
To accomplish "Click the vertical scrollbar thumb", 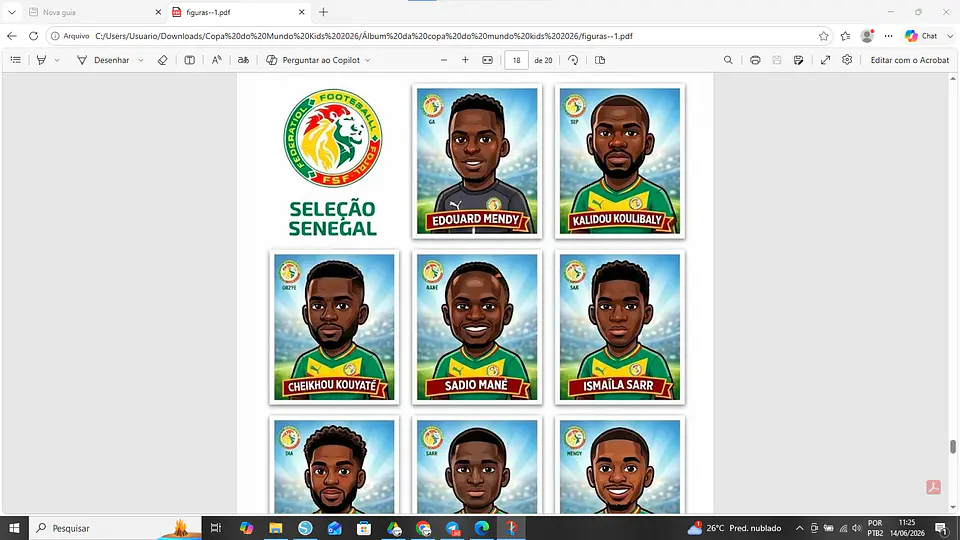I will [x=953, y=447].
